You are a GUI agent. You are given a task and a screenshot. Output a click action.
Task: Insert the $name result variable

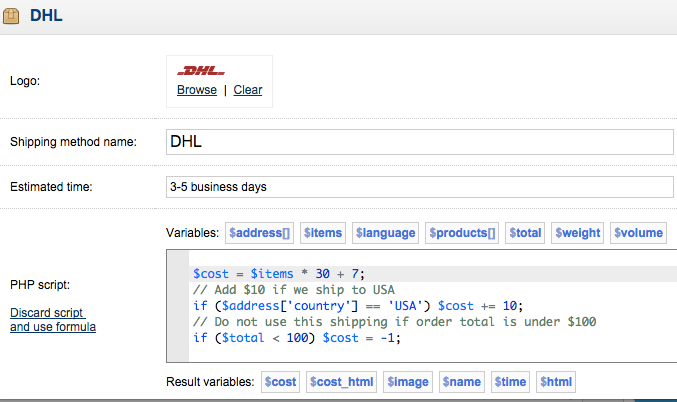(462, 382)
